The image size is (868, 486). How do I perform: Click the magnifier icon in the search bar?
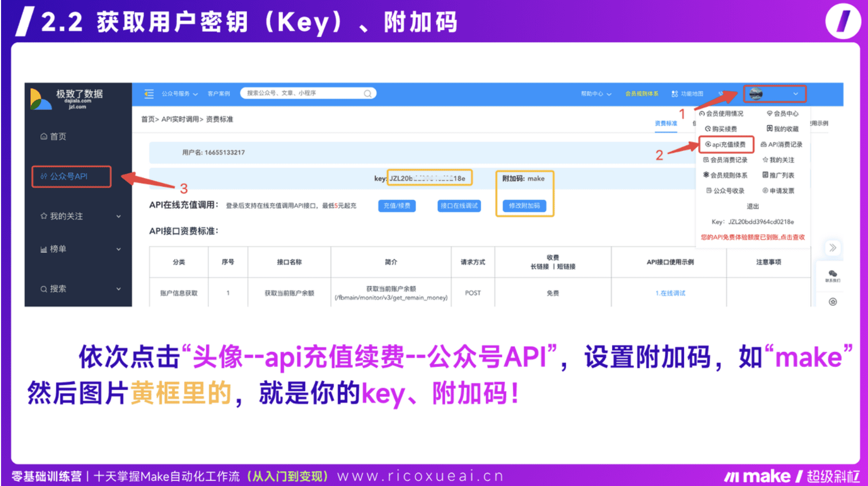coord(368,93)
